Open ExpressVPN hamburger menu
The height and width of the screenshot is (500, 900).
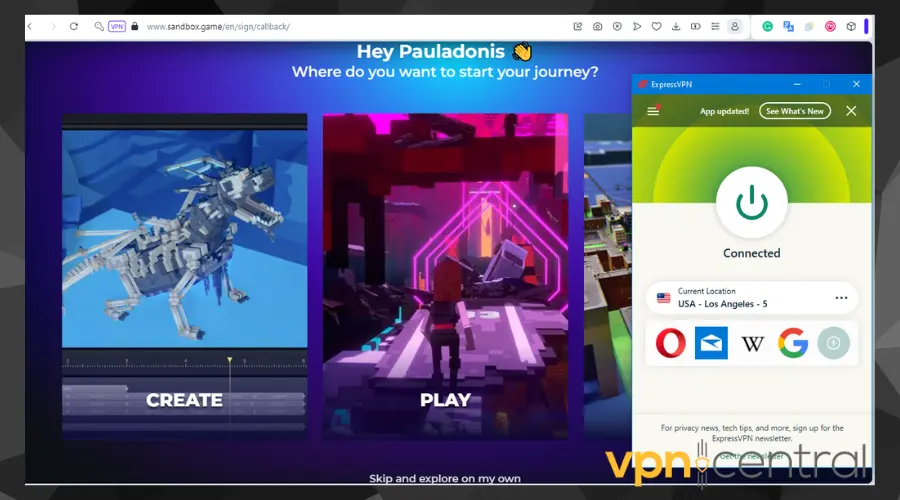pyautogui.click(x=653, y=111)
